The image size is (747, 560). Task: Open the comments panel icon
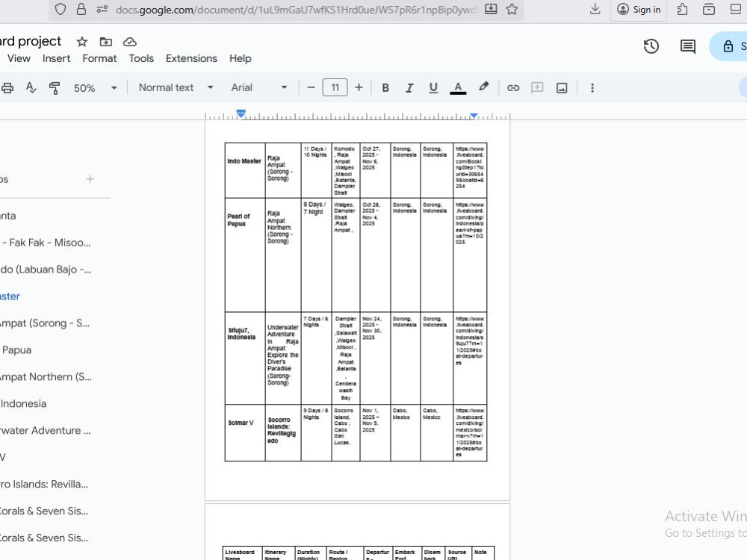tap(687, 46)
